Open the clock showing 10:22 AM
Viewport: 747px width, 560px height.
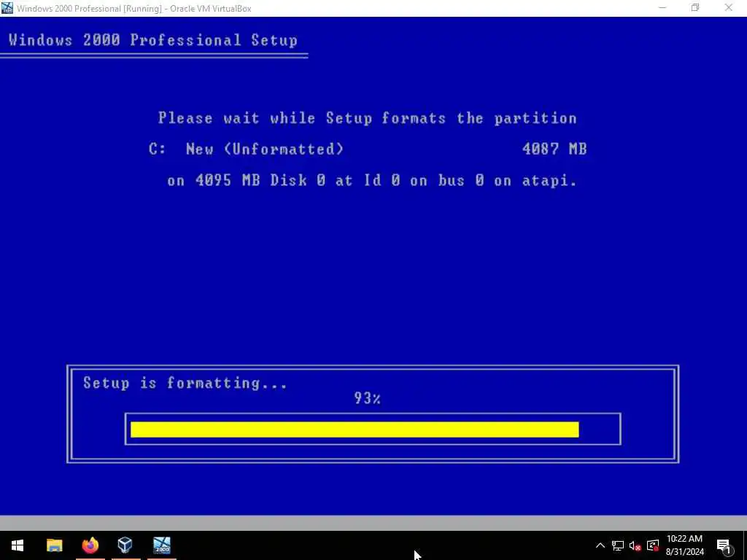click(x=684, y=545)
